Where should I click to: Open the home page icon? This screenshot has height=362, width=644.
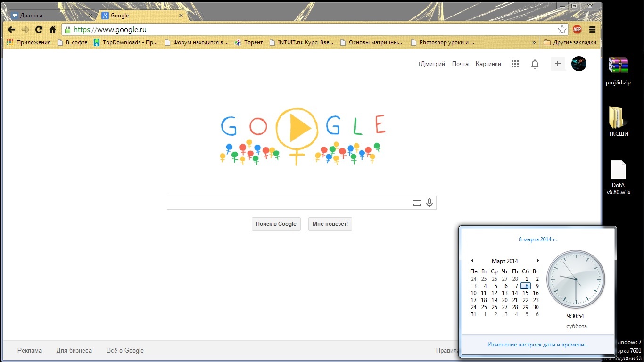tap(53, 30)
